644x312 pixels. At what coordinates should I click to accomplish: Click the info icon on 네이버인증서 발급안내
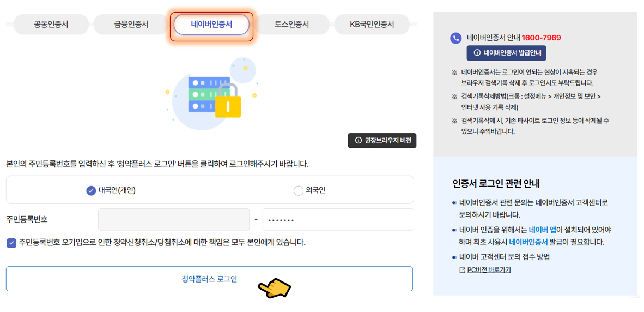pyautogui.click(x=477, y=53)
